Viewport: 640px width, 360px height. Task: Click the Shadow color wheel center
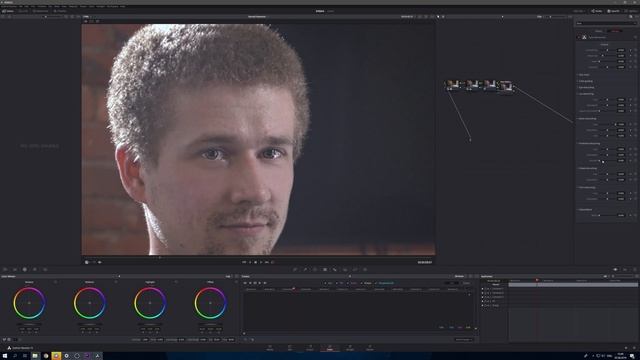[x=29, y=303]
